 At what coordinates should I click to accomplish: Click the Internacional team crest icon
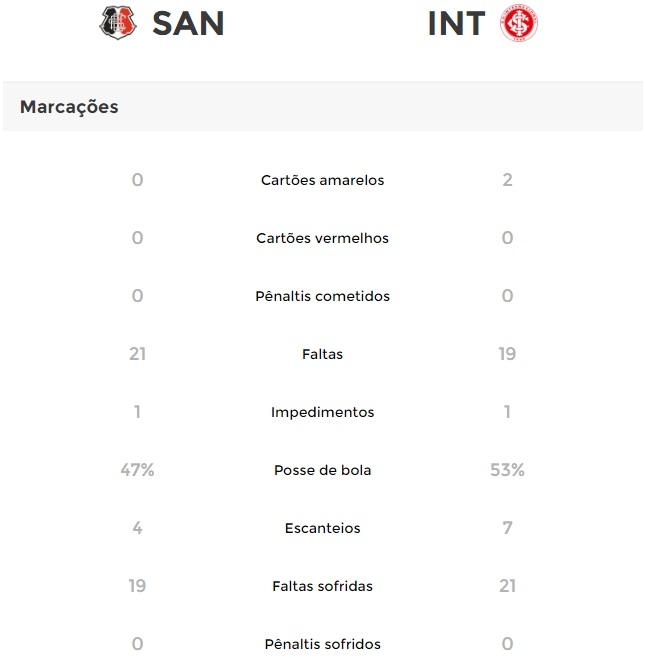click(519, 23)
